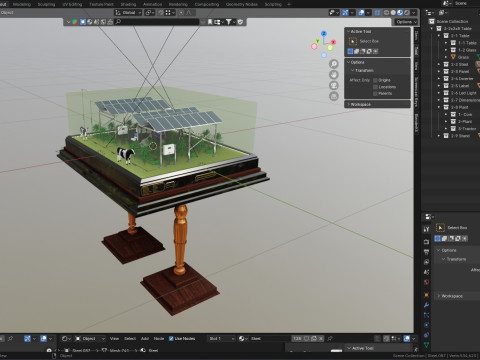
Task: Click the add workspace plus button
Action: pyautogui.click(x=289, y=4)
